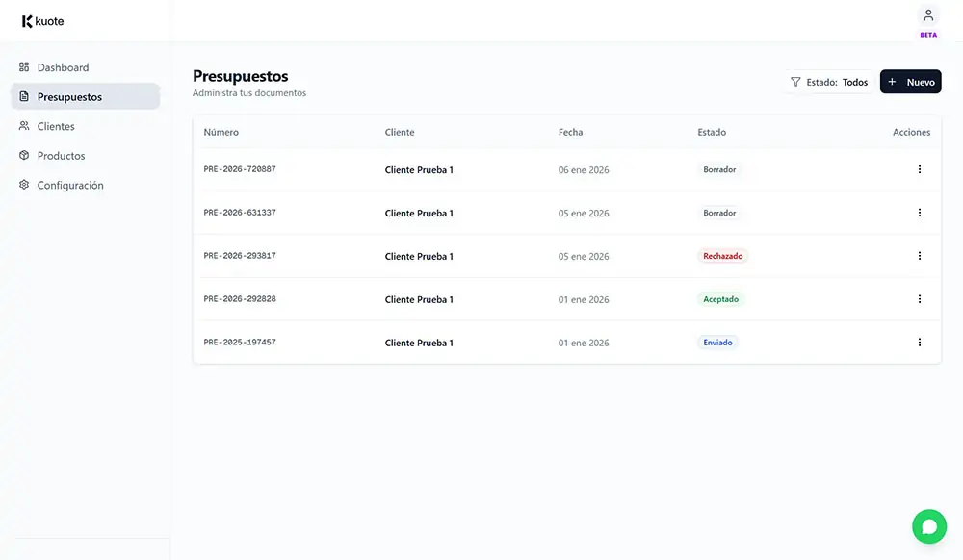963x560 pixels.
Task: Select the Clientes menu entry
Action: tap(55, 126)
